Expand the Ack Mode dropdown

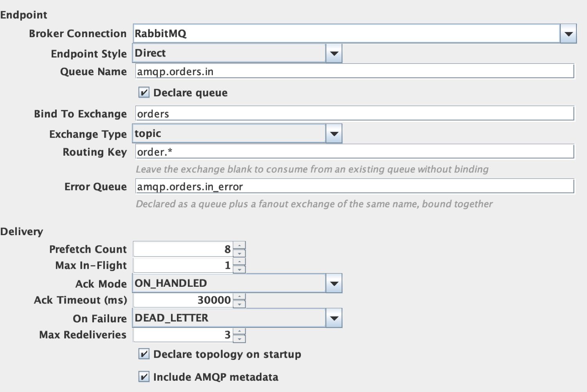(x=334, y=283)
